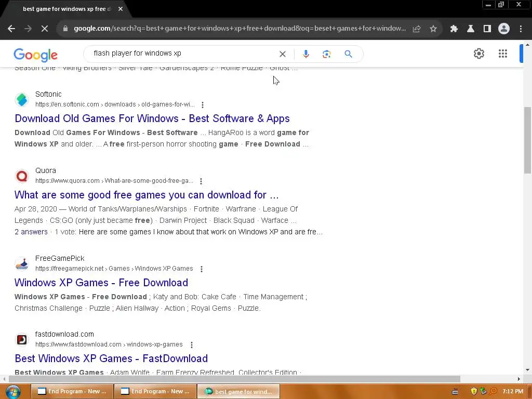Click the Softonic site name

pyautogui.click(x=48, y=94)
